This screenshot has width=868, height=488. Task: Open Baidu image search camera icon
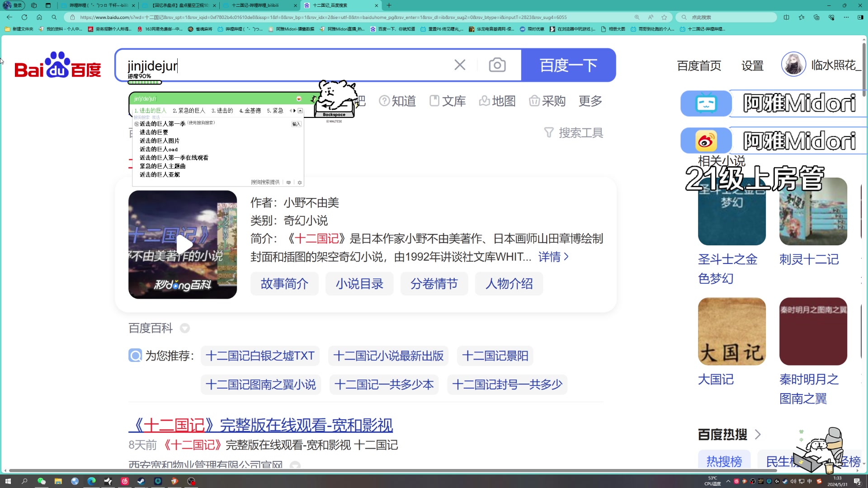497,65
